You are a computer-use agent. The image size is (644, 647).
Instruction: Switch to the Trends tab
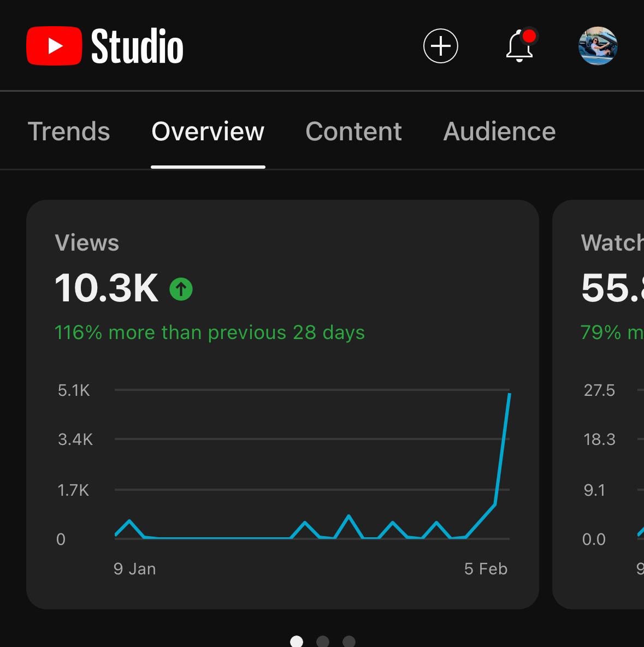coord(69,132)
